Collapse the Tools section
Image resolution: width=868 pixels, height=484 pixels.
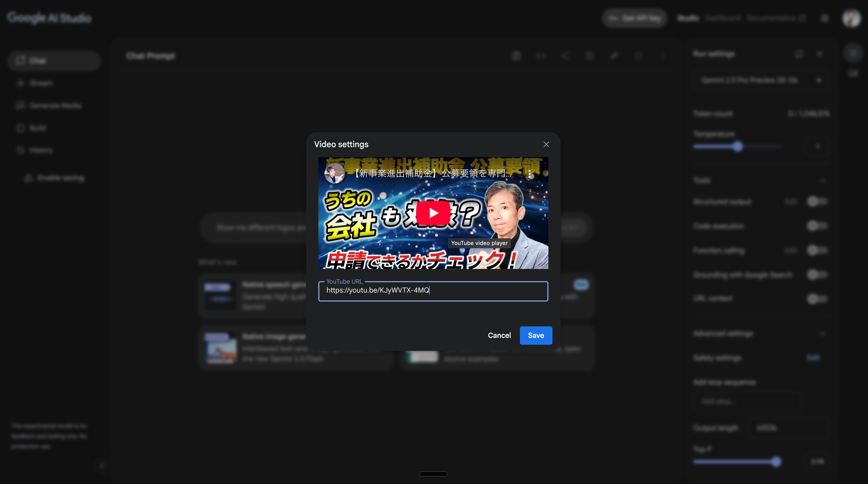(822, 180)
